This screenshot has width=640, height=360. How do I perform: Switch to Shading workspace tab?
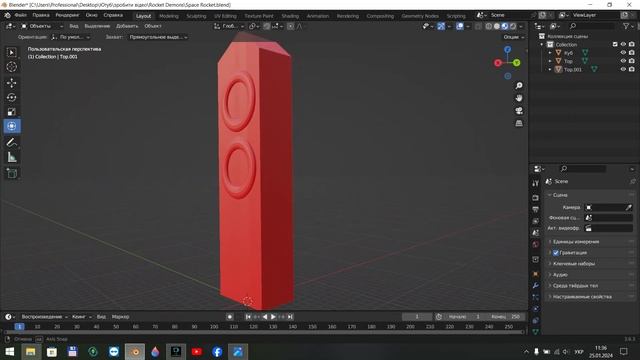(x=290, y=16)
